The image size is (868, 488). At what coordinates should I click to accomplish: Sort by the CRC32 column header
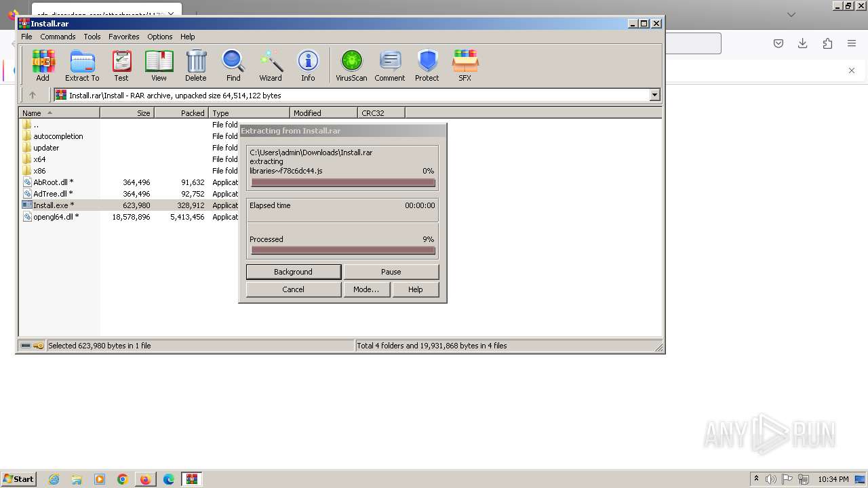tap(382, 113)
